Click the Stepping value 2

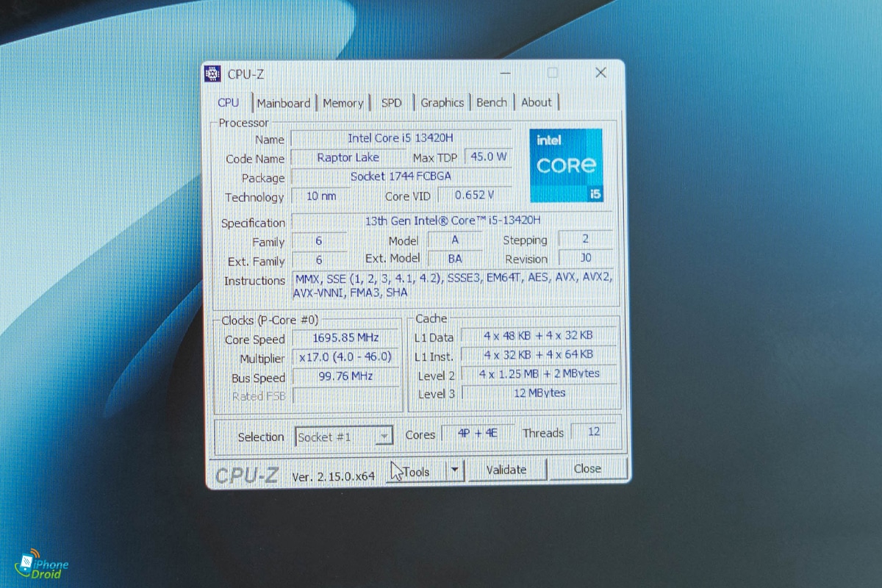click(x=585, y=239)
